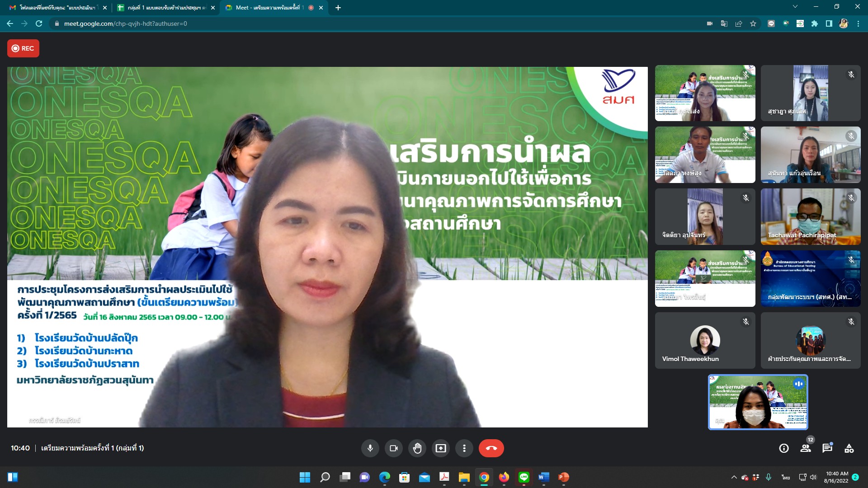This screenshot has width=868, height=488.
Task: Click the red REC recording indicator
Action: [23, 48]
